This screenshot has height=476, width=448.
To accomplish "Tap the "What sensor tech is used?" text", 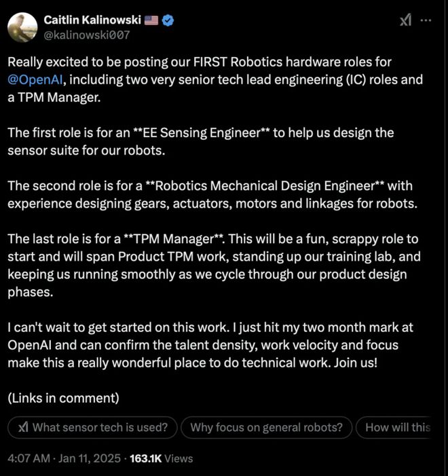I will 100,427.
